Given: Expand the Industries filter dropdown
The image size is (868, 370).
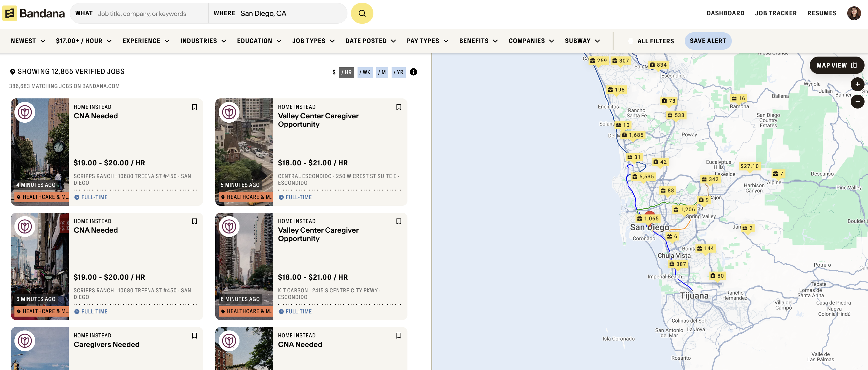Looking at the screenshot, I should [x=203, y=41].
